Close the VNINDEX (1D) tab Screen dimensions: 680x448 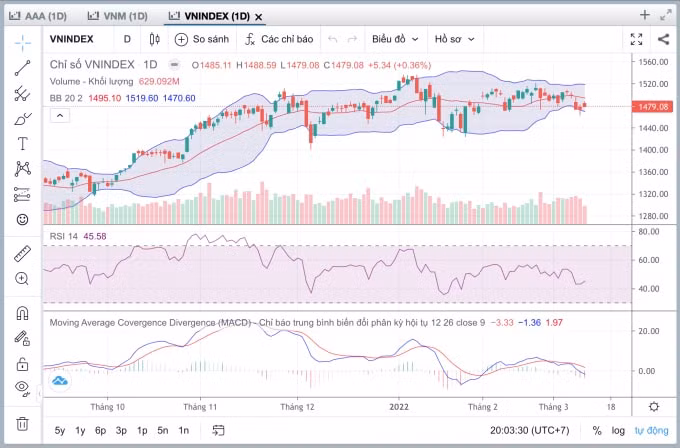[258, 17]
